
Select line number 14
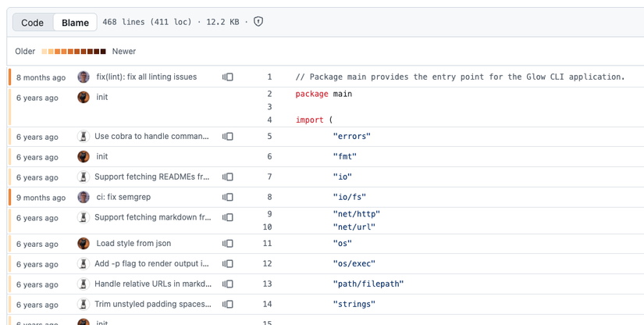tap(268, 305)
